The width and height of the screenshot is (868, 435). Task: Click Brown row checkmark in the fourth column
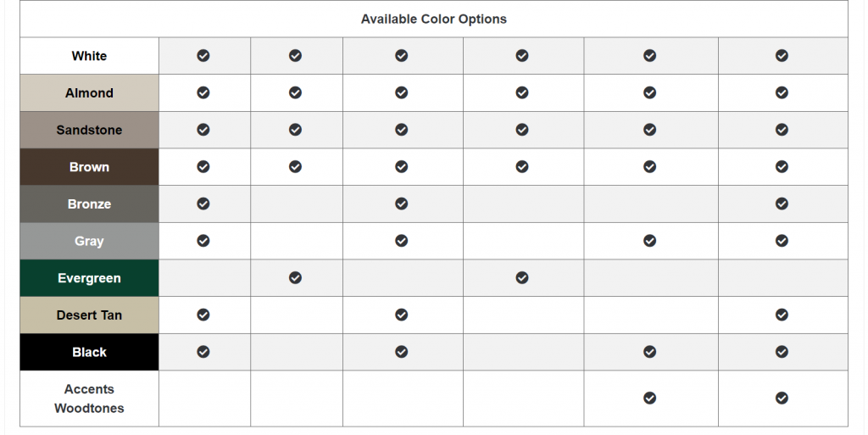pyautogui.click(x=522, y=167)
